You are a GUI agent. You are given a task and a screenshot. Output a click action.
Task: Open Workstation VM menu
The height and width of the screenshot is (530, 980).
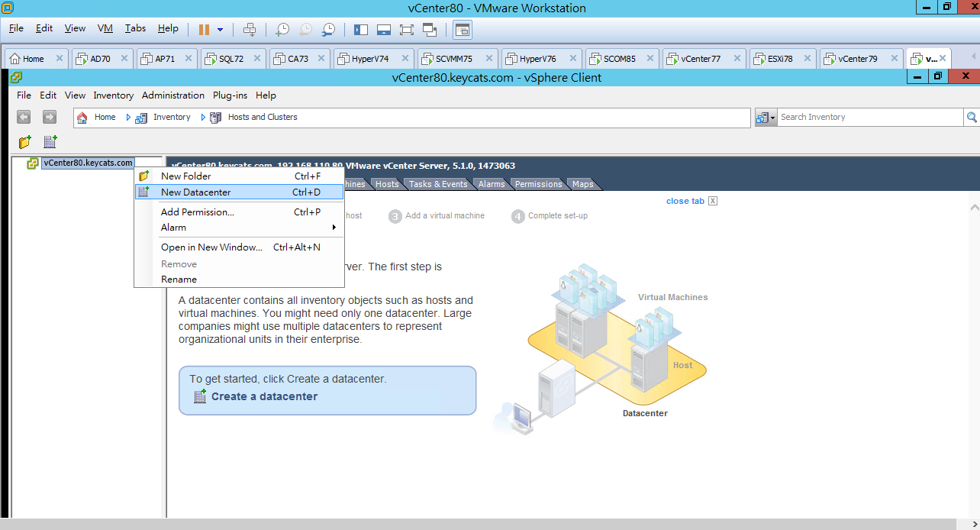[105, 28]
